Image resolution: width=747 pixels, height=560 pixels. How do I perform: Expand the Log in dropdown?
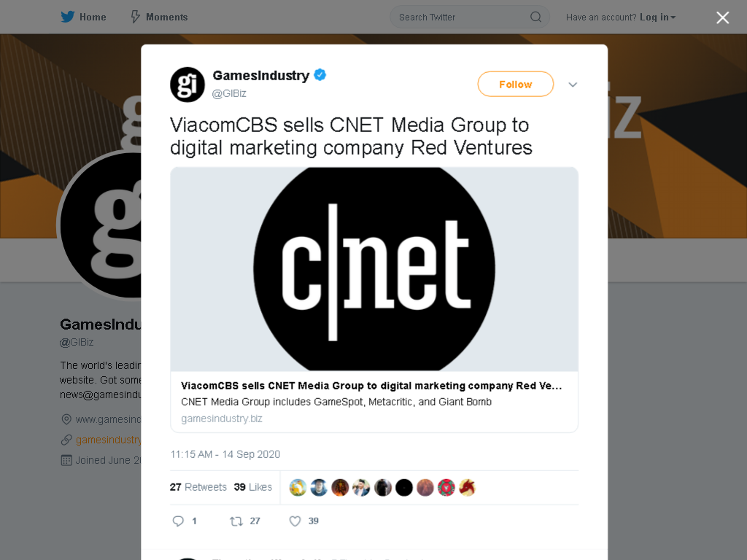657,17
